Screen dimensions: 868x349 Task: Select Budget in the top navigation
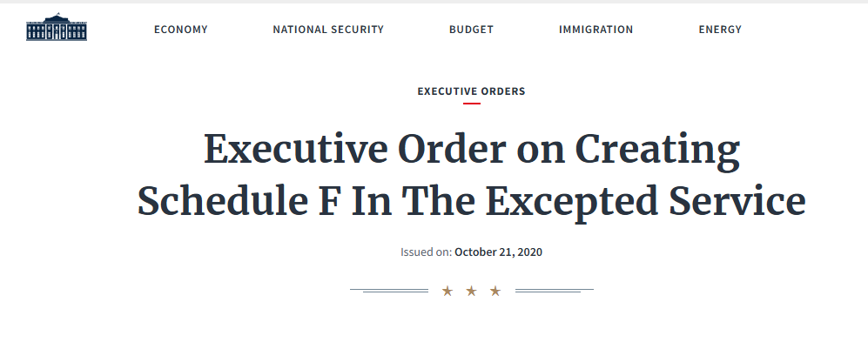471,30
